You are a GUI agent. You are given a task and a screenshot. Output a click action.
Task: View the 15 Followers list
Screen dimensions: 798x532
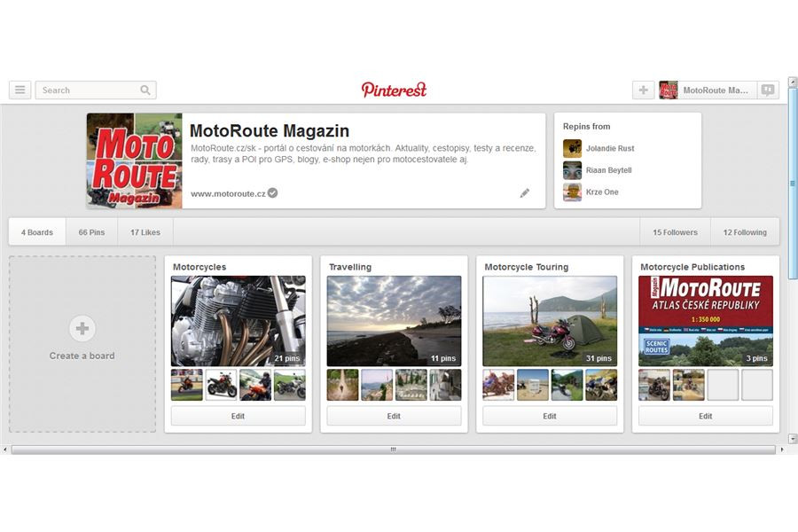pos(675,232)
